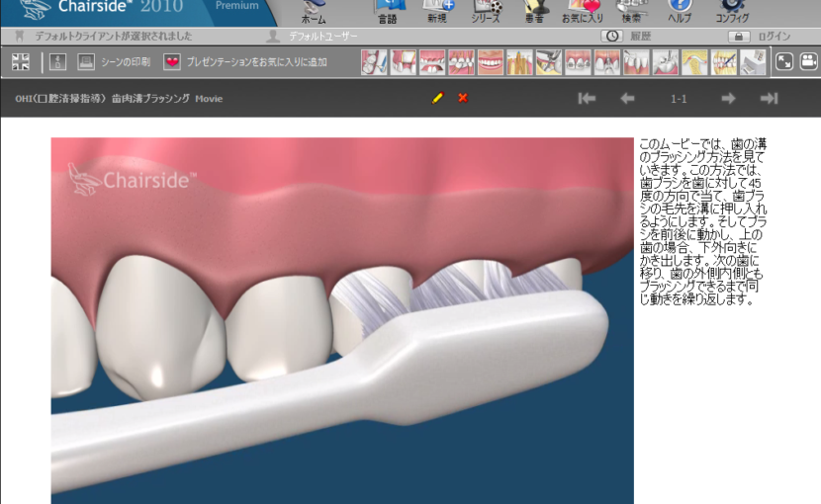Click the download/save scene icon
The width and height of the screenshot is (821, 504).
[x=57, y=61]
